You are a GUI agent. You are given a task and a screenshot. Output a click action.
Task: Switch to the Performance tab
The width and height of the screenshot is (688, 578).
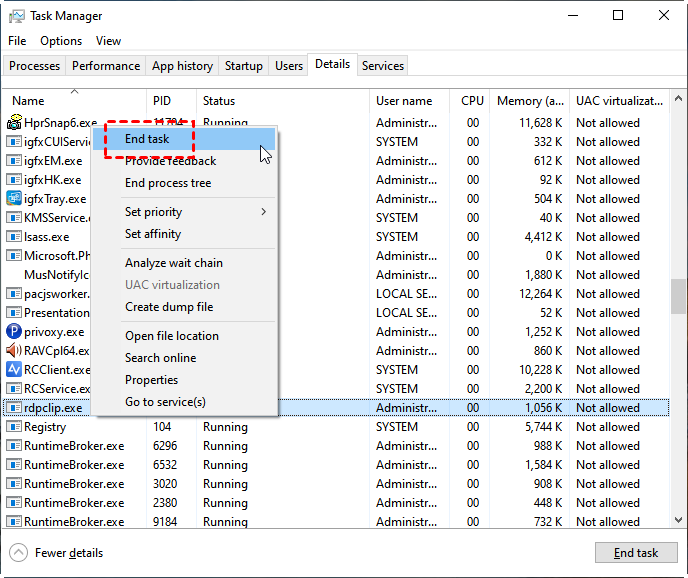tap(106, 66)
